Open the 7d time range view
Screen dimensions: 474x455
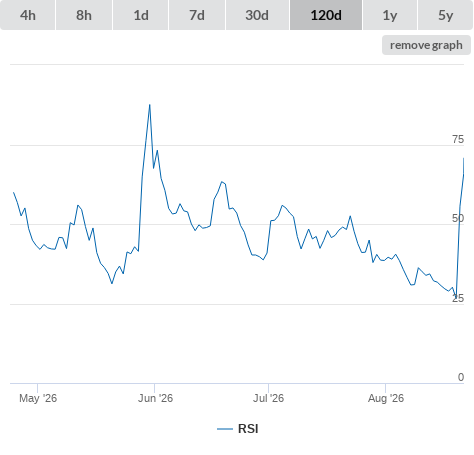point(197,15)
